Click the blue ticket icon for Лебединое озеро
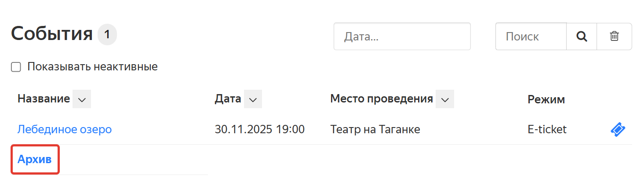This screenshot has height=186, width=644. [x=618, y=129]
